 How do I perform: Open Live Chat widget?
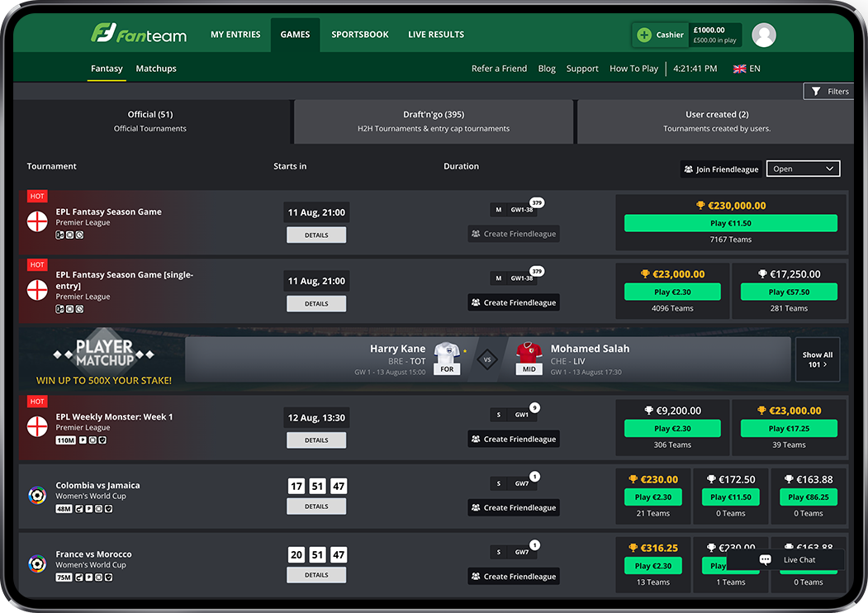point(786,559)
